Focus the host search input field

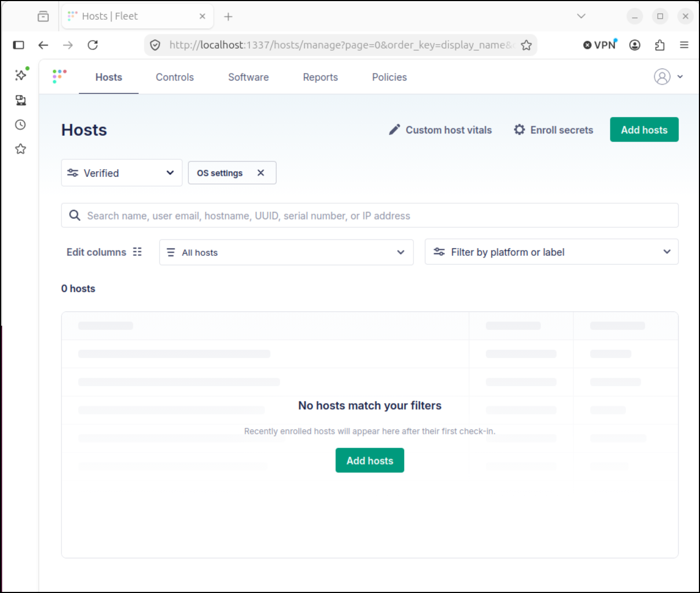tap(369, 215)
